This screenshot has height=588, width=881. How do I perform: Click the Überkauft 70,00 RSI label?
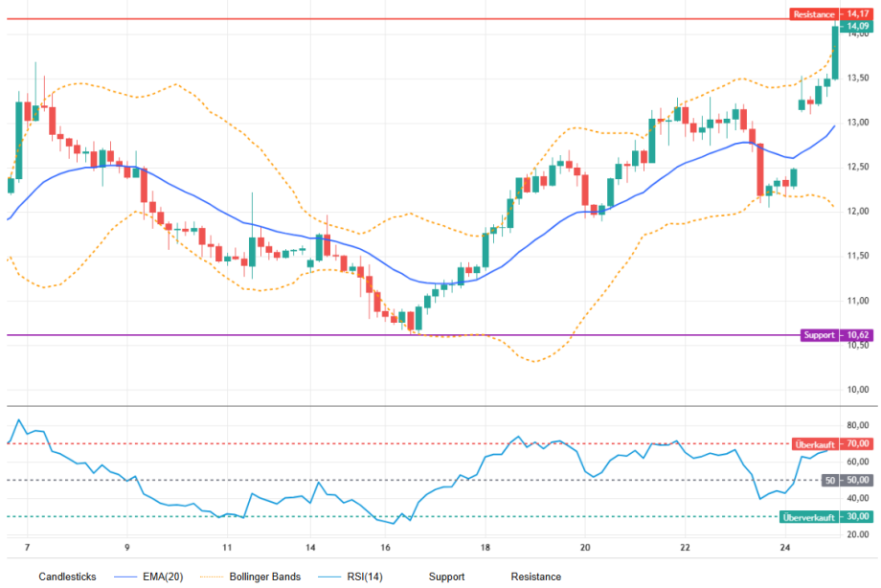(832, 444)
